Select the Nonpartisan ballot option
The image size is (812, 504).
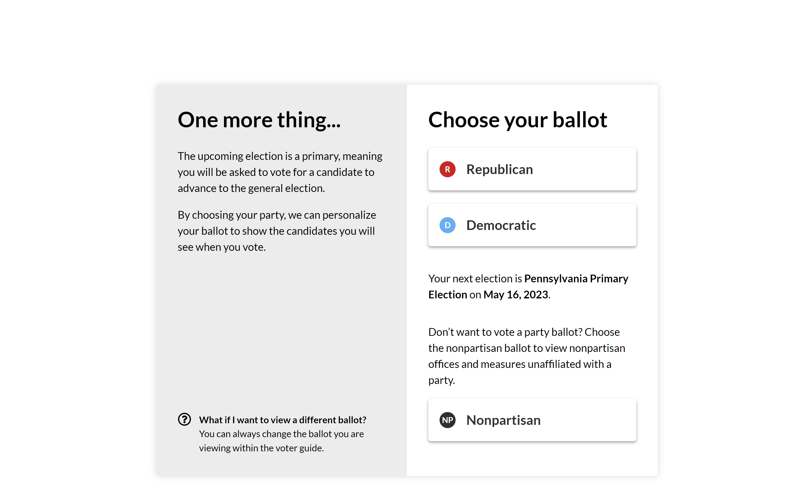[532, 420]
